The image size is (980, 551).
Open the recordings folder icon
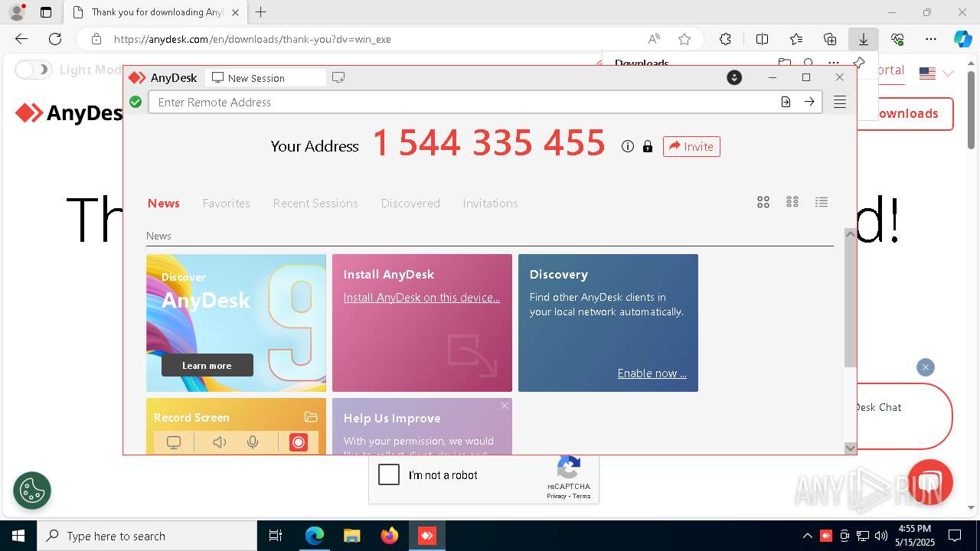point(311,417)
